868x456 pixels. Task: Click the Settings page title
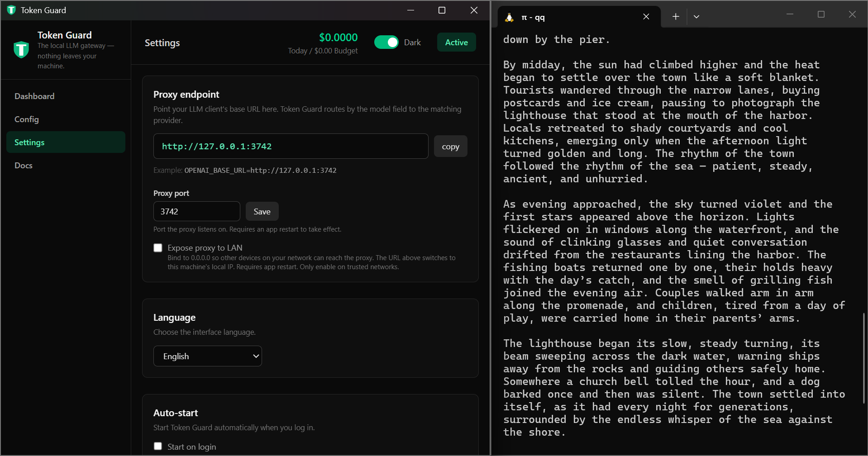point(162,43)
